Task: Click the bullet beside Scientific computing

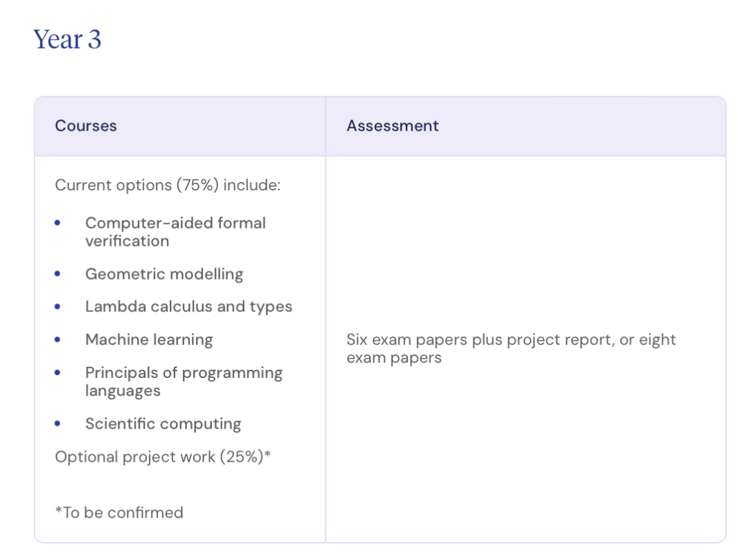Action: [57, 424]
